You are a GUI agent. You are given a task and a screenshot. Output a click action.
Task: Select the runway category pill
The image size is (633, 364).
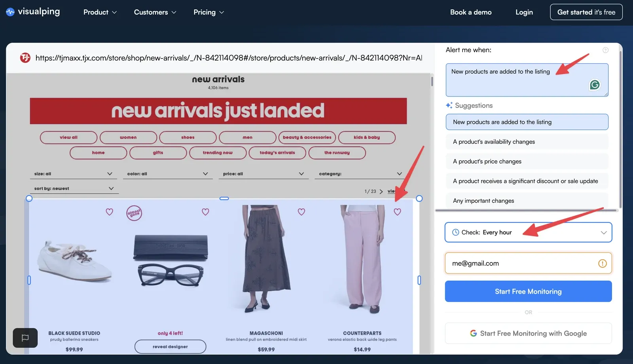pos(337,153)
